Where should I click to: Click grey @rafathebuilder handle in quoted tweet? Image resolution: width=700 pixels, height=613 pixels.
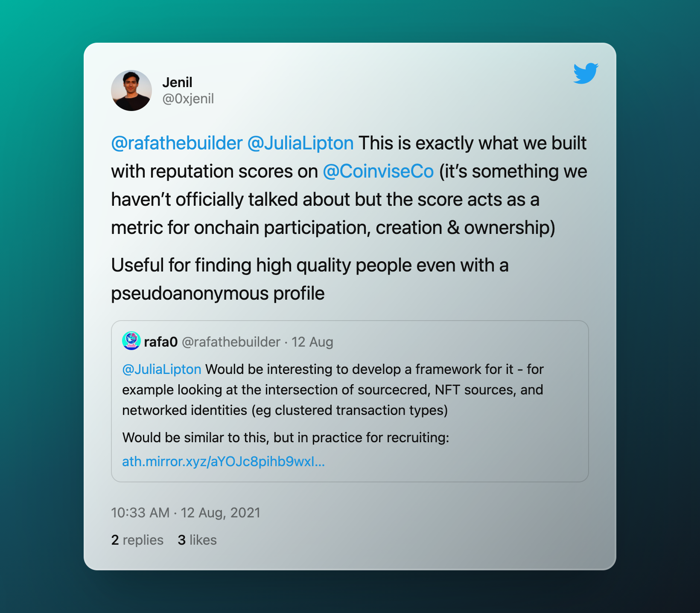click(231, 342)
